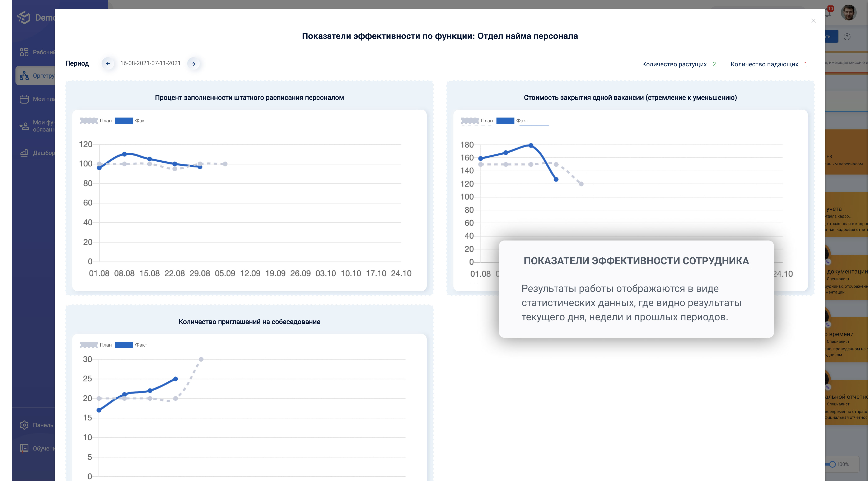Select the org structure icon in sidebar
The width and height of the screenshot is (868, 481).
click(24, 76)
